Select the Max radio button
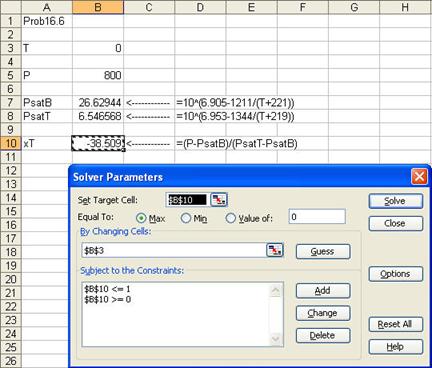Viewport: 432px width, 368px height. 141,218
